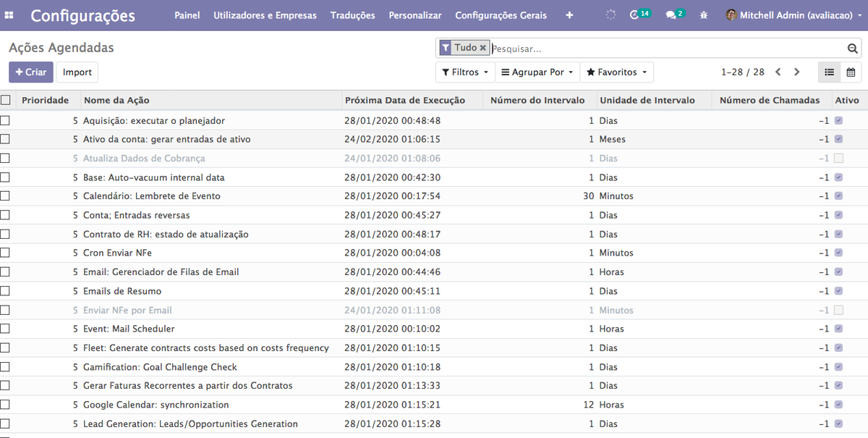Click the magnifier search icon
This screenshot has height=438, width=868.
click(x=853, y=49)
